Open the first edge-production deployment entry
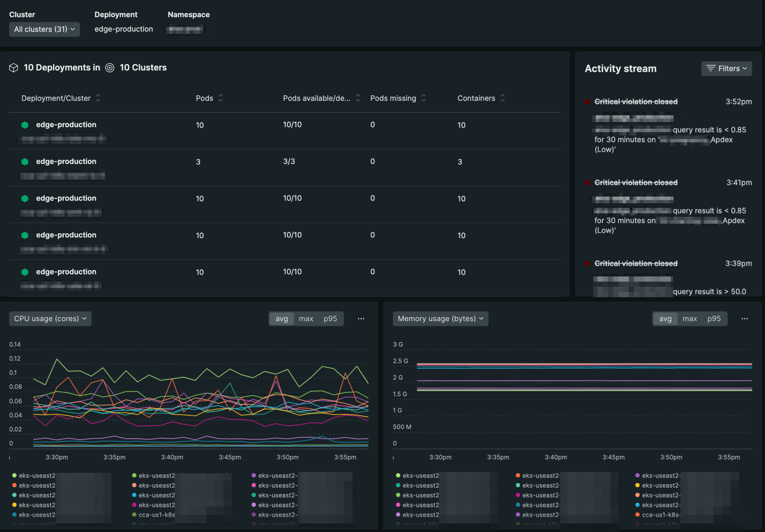The image size is (765, 532). (66, 125)
